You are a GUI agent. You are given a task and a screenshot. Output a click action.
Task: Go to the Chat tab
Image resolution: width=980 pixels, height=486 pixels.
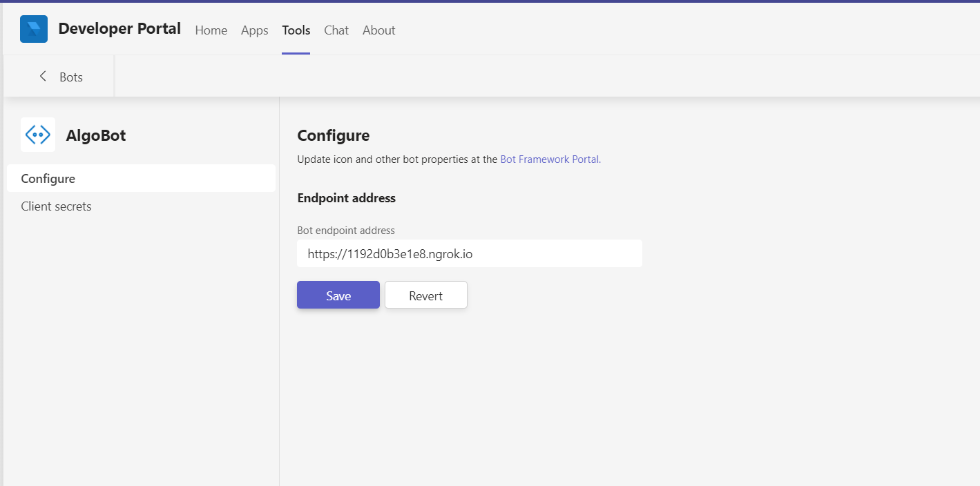pos(336,30)
